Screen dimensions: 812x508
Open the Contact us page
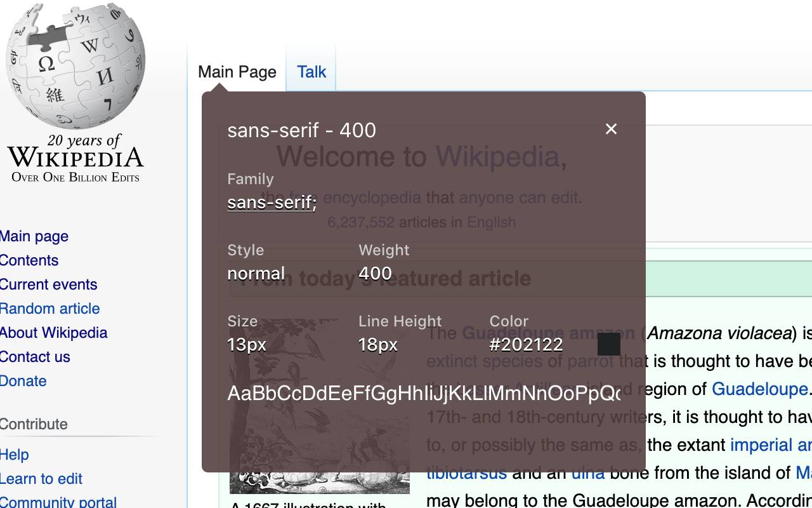(35, 356)
